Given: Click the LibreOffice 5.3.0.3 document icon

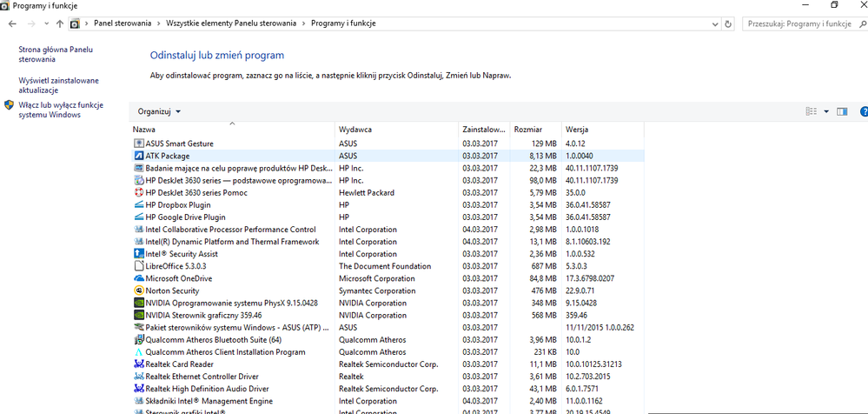Looking at the screenshot, I should [x=138, y=266].
